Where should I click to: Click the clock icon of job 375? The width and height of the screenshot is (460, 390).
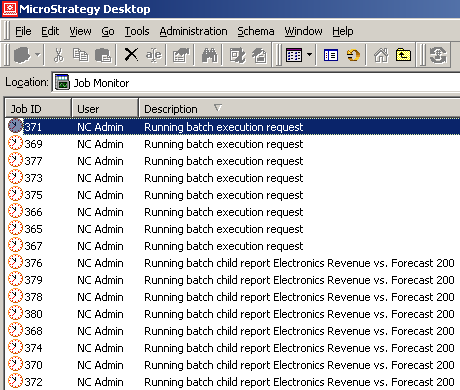pyautogui.click(x=15, y=194)
